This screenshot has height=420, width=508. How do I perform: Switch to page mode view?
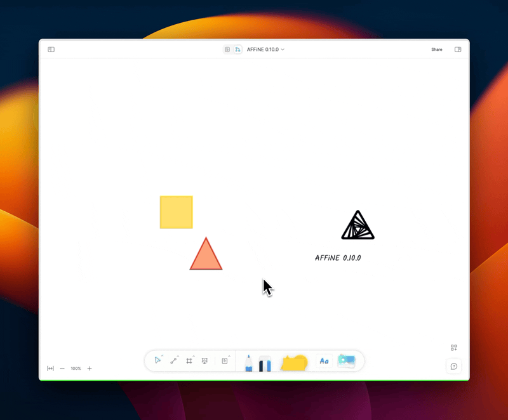(x=227, y=49)
